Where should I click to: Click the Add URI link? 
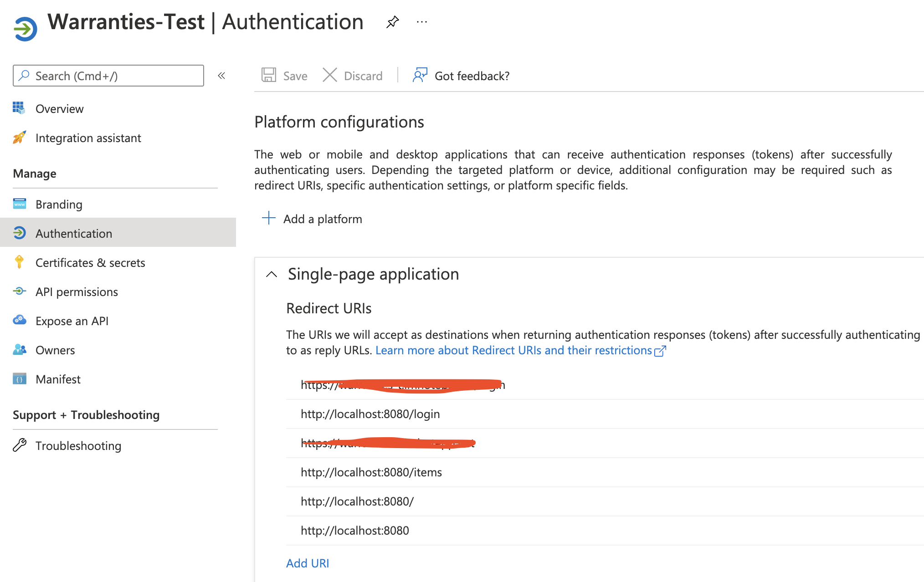click(308, 563)
